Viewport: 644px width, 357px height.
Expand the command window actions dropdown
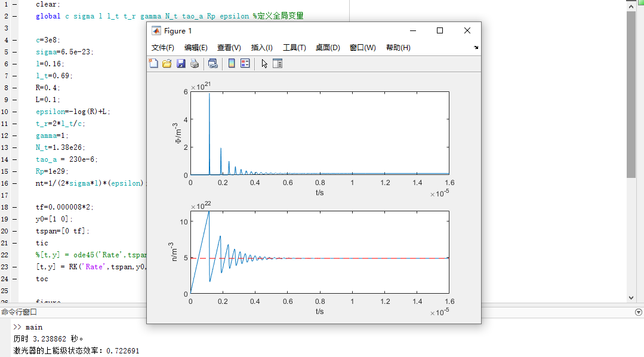(x=638, y=312)
